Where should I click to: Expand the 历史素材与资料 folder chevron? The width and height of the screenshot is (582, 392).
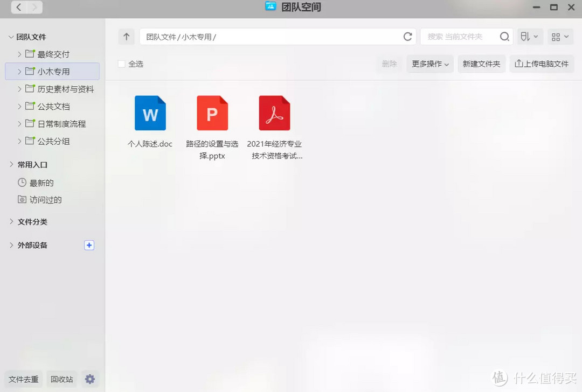pos(19,89)
